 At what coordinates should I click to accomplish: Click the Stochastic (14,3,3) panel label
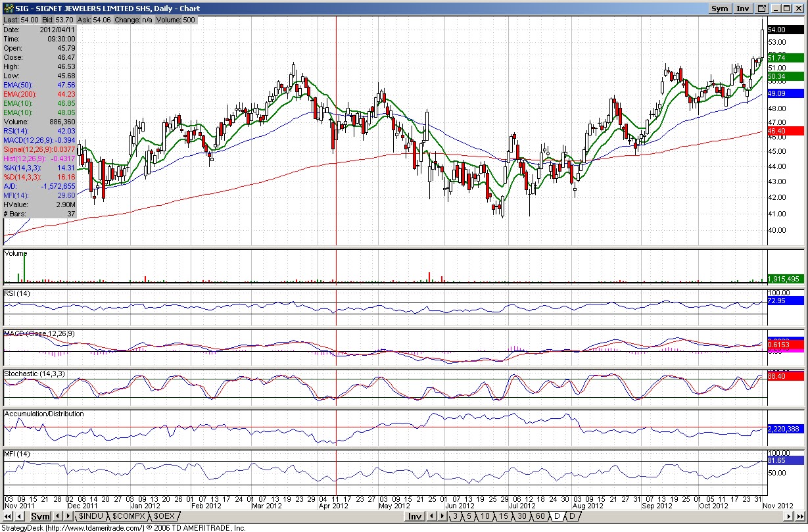pyautogui.click(x=33, y=374)
